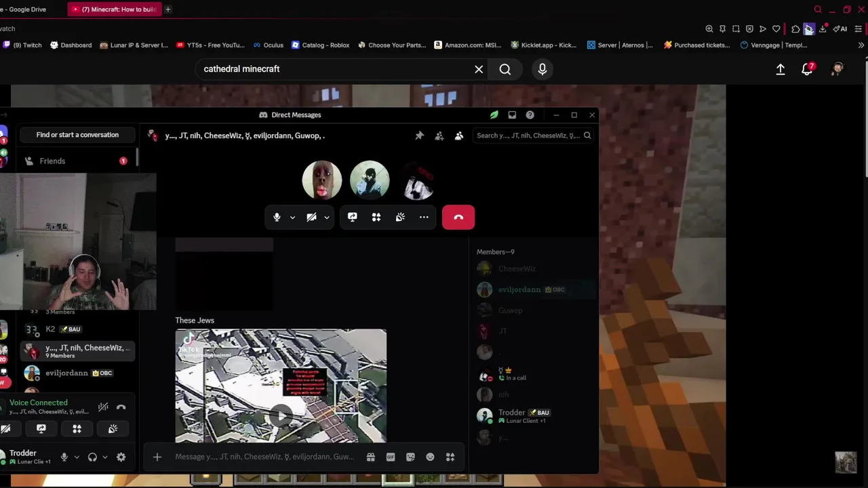Open camera options arrow in call controls
The width and height of the screenshot is (868, 488).
tap(326, 218)
